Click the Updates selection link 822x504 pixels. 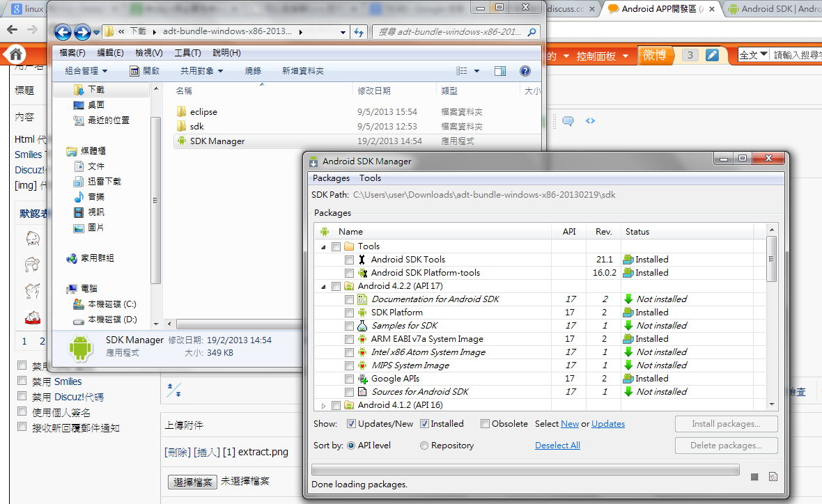608,424
